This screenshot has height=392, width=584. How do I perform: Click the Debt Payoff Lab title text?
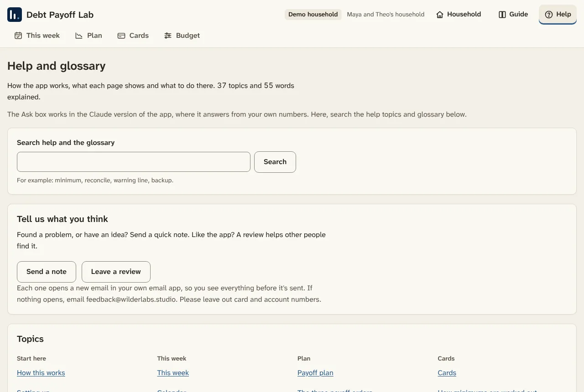pyautogui.click(x=60, y=15)
